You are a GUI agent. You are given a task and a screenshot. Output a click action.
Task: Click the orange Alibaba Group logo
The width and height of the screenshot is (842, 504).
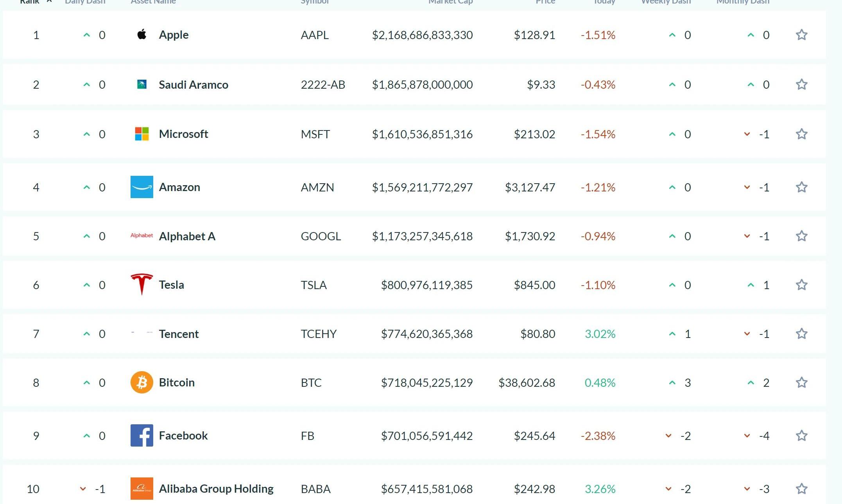[142, 489]
